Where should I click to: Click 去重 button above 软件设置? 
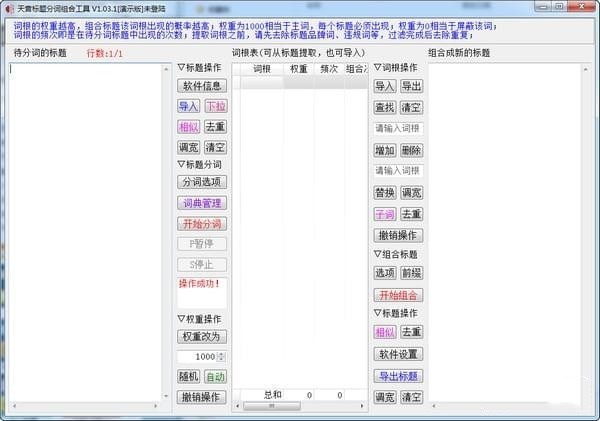411,332
